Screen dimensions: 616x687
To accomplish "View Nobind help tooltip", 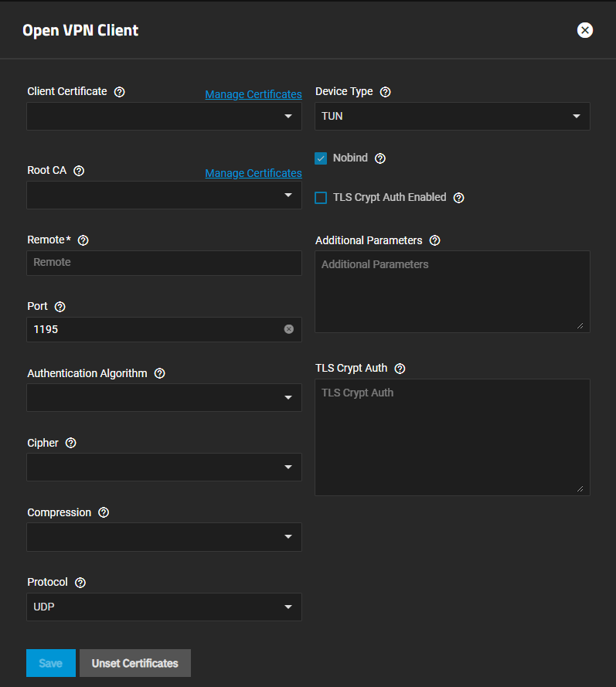I will click(x=379, y=158).
